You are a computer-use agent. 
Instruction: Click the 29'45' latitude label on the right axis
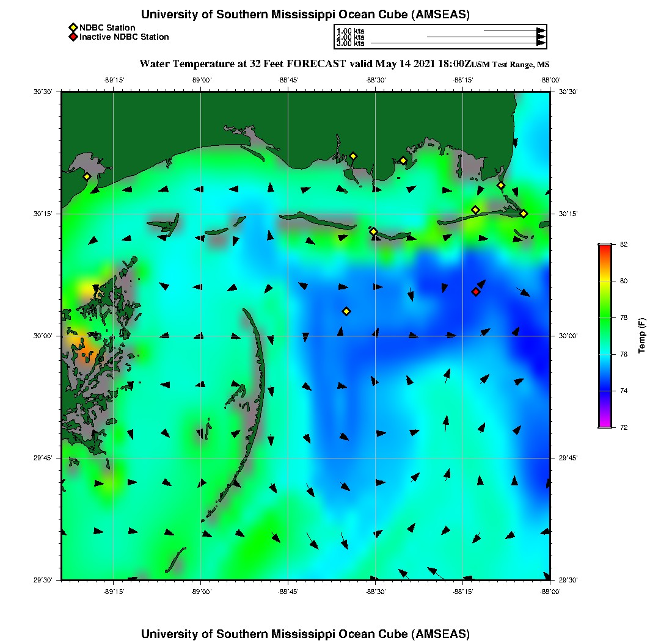pos(568,458)
